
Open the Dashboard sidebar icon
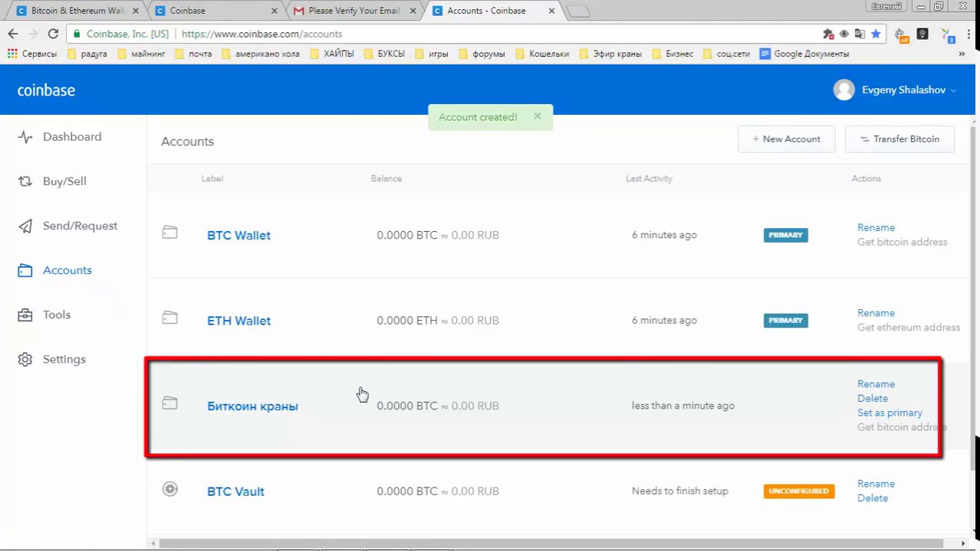25,137
